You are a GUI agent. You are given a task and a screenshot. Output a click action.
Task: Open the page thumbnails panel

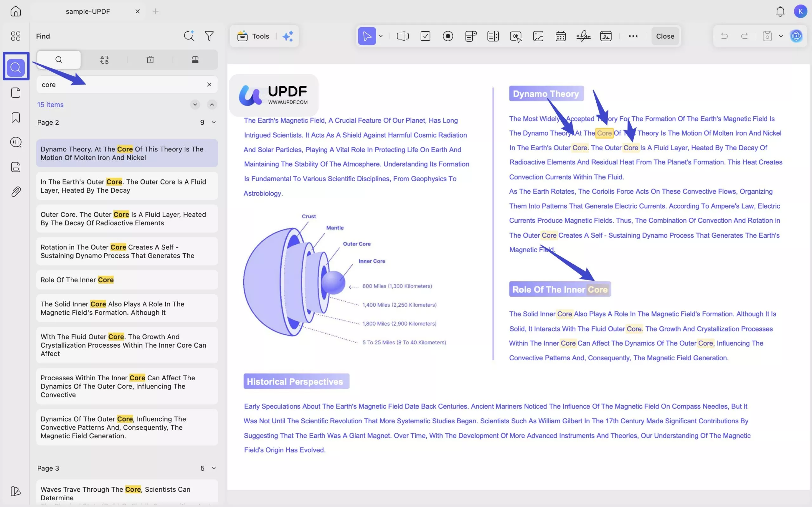point(16,93)
